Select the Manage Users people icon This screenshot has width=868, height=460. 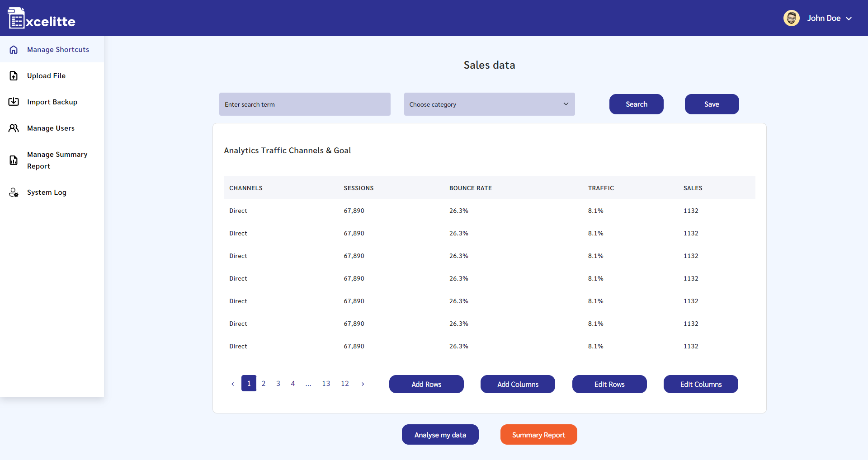tap(14, 128)
